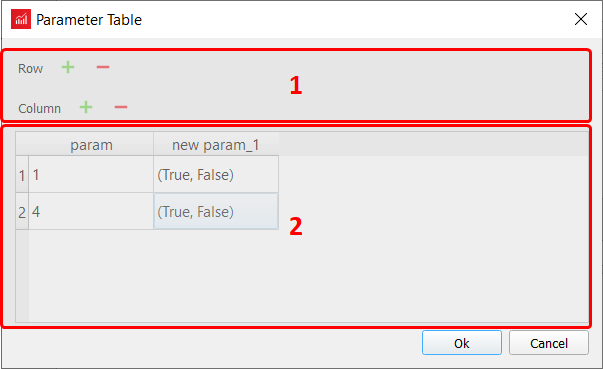This screenshot has width=603, height=369.
Task: Confirm changes with the Ok button
Action: 462,343
